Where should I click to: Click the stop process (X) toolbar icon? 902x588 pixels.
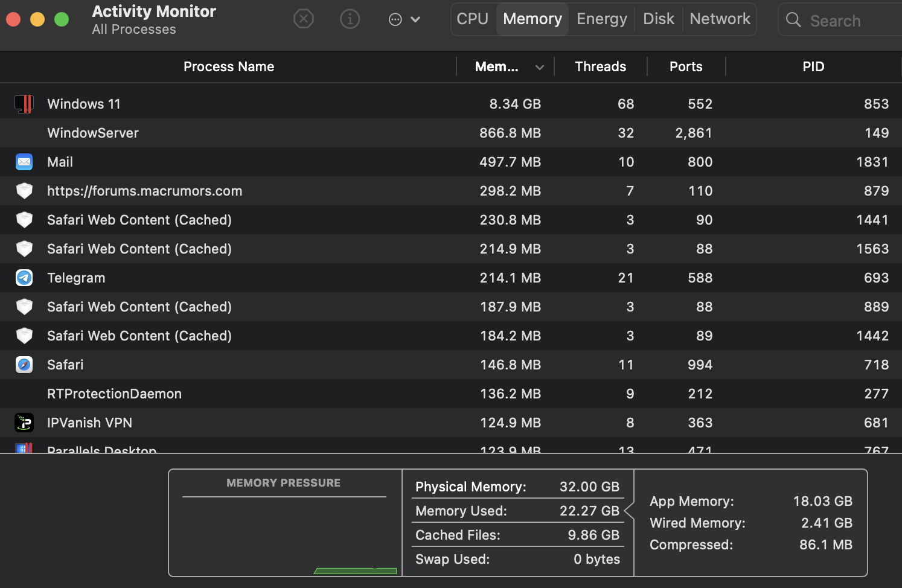click(x=303, y=19)
